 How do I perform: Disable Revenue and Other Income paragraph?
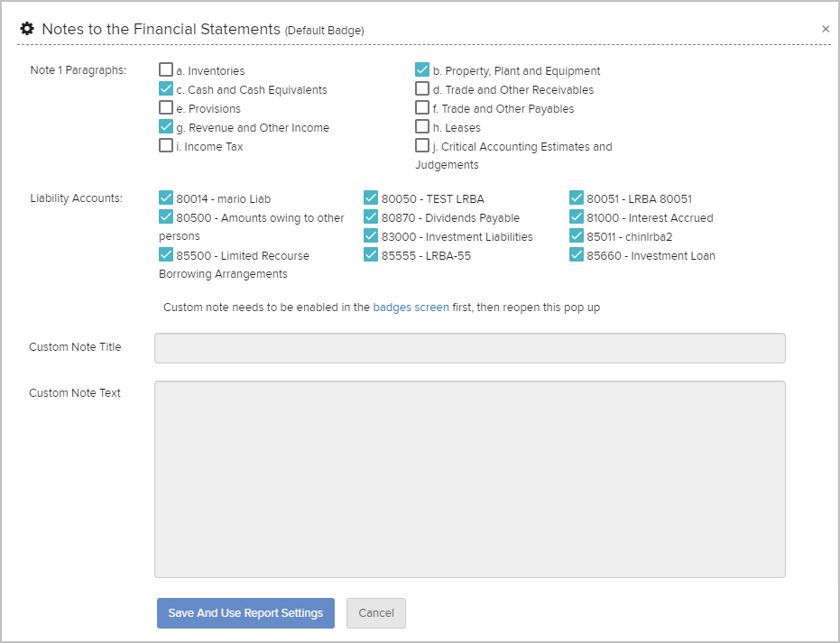point(166,127)
